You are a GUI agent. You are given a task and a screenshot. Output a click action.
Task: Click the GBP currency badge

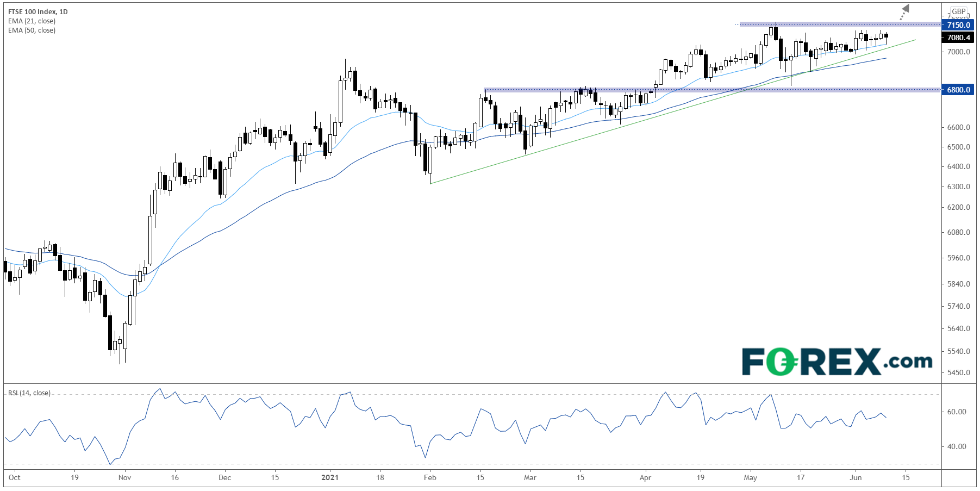coord(959,11)
